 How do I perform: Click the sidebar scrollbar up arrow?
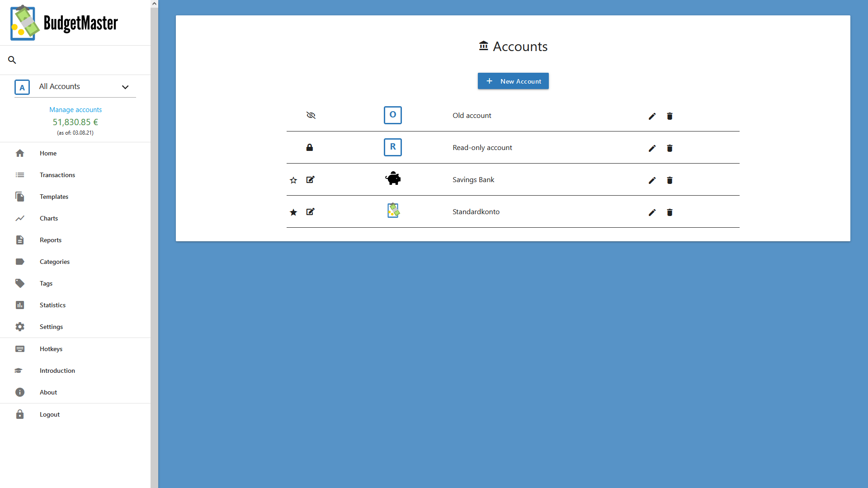(x=154, y=4)
